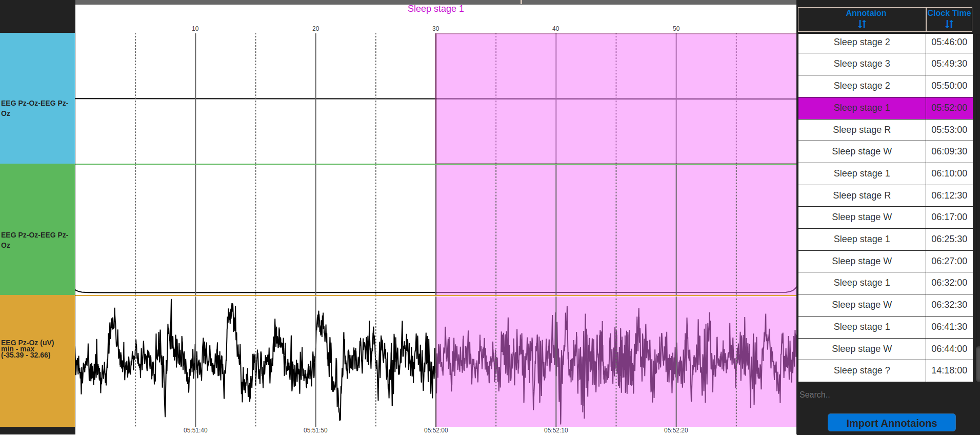Select Sleep stage R at 06:12:30
The image size is (980, 435).
click(885, 195)
